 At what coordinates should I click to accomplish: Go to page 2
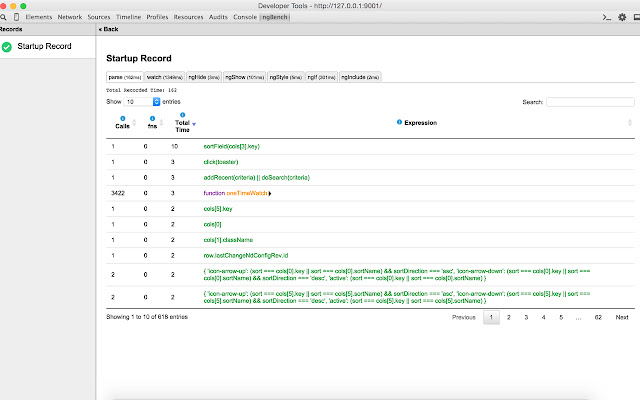(x=509, y=317)
